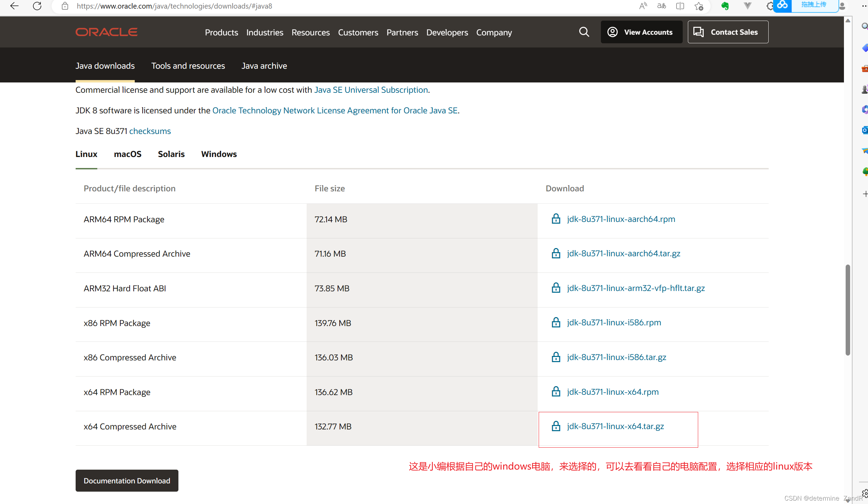Viewport: 868px width, 504px height.
Task: Click the browser address bar URL
Action: click(174, 6)
